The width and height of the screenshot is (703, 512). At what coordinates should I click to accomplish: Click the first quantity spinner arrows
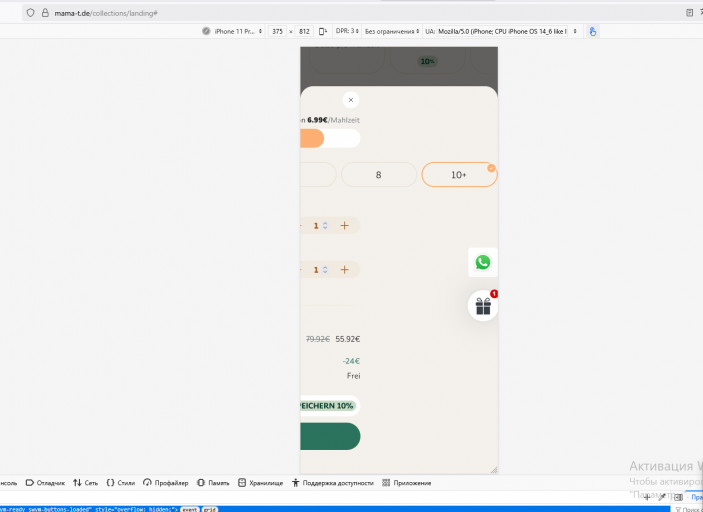pyautogui.click(x=325, y=226)
